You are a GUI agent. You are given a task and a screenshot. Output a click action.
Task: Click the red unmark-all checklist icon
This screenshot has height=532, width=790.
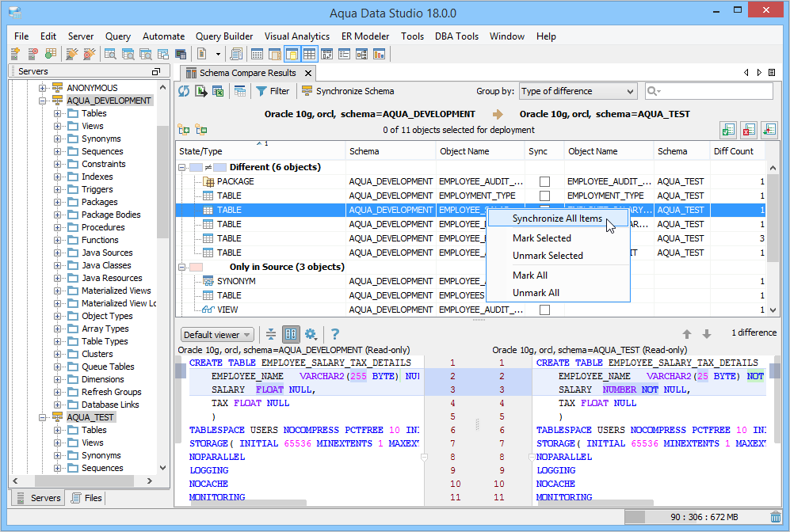click(x=748, y=130)
